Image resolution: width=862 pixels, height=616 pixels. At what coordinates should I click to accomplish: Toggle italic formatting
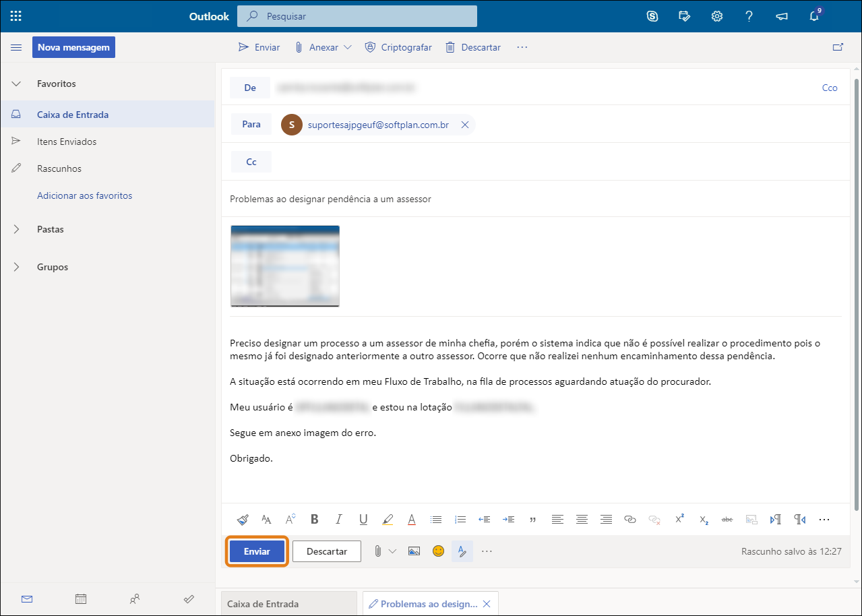pos(338,520)
